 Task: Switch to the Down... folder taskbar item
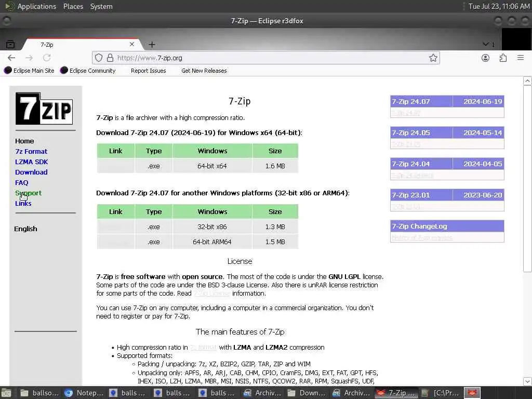307,393
